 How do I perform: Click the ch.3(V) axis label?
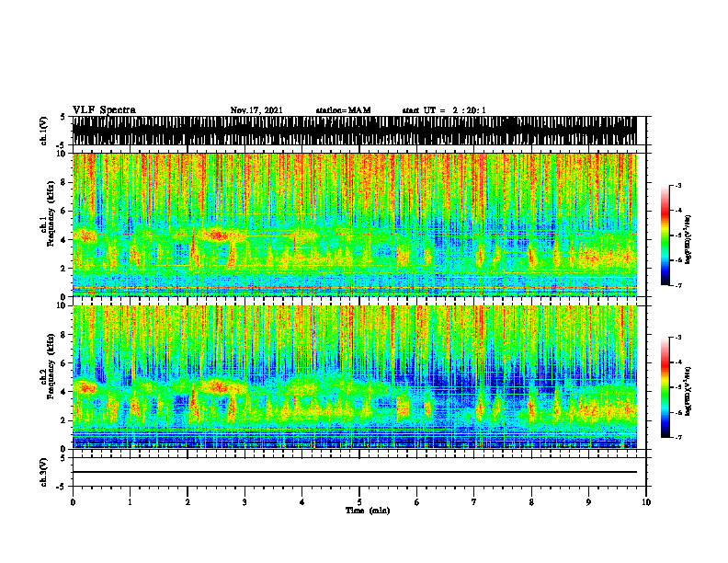pyautogui.click(x=44, y=472)
